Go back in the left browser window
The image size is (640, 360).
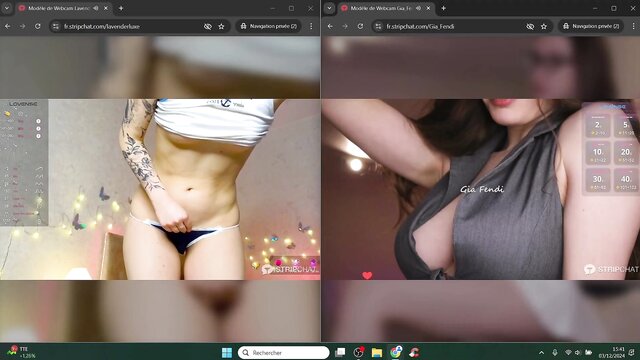8,26
